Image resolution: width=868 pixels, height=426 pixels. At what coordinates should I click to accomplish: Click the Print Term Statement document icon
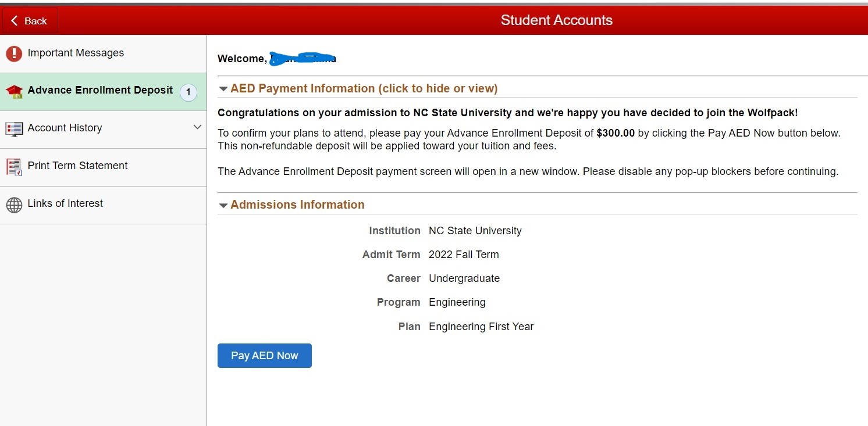(14, 167)
